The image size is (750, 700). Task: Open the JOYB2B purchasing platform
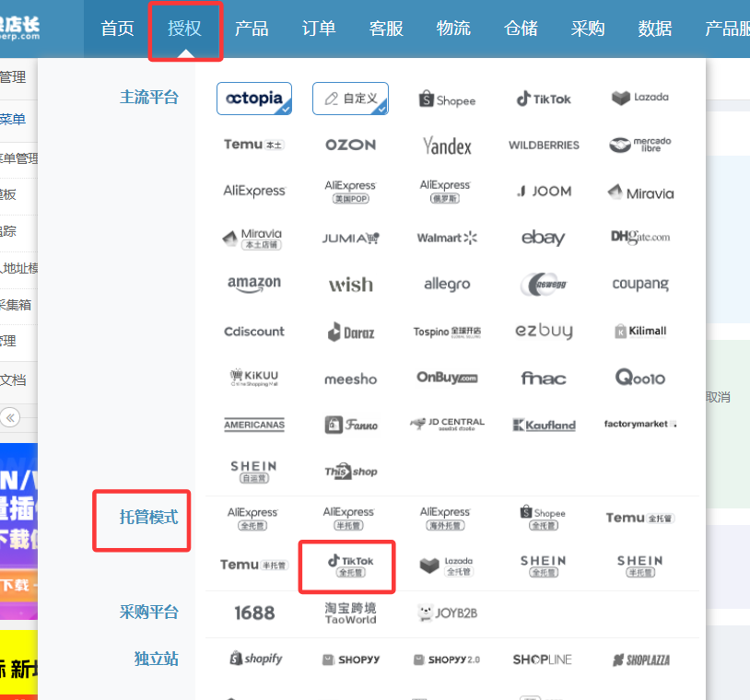pyautogui.click(x=447, y=612)
